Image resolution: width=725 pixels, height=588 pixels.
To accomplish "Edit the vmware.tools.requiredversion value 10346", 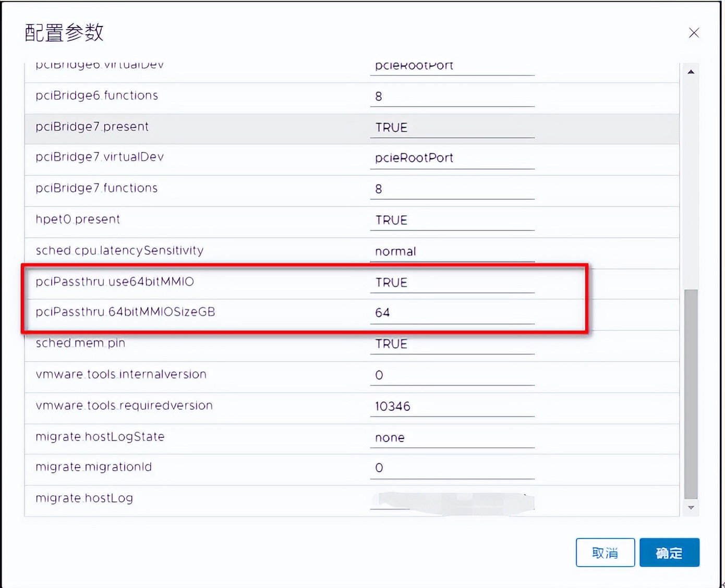I will coord(452,407).
